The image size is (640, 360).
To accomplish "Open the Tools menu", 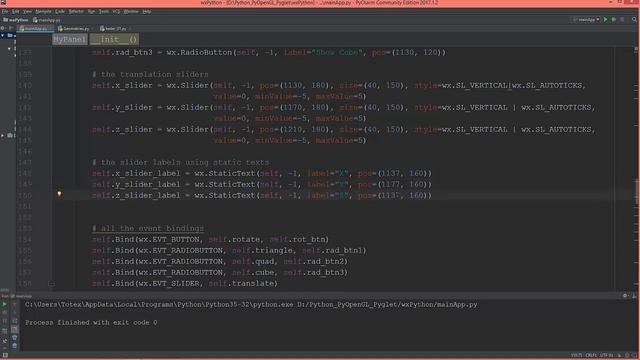I will click(104, 11).
